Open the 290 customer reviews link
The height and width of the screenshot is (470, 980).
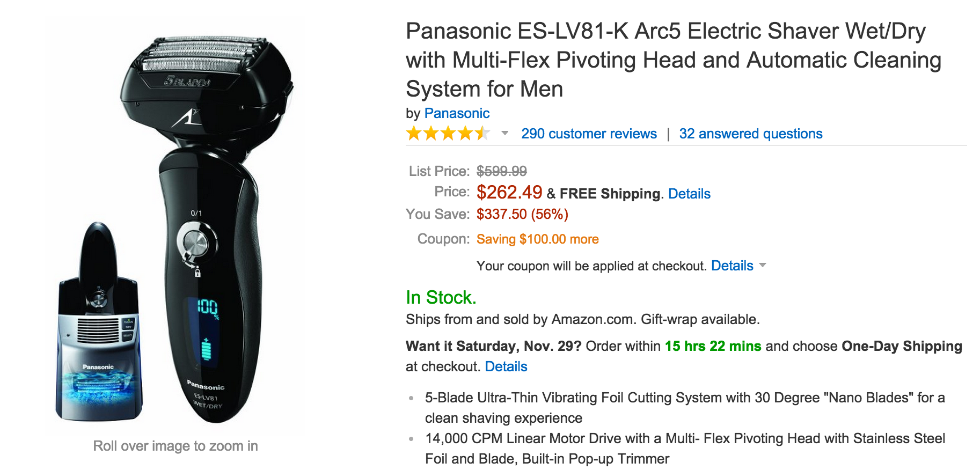(589, 134)
